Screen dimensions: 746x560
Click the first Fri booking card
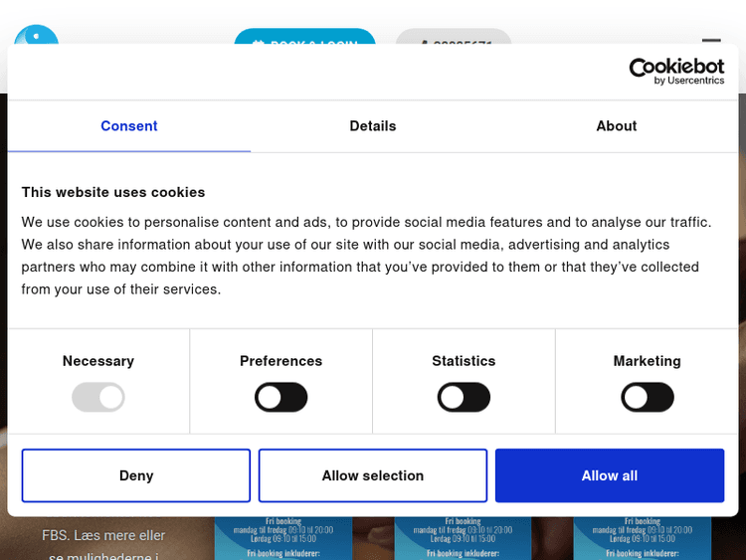(x=282, y=538)
